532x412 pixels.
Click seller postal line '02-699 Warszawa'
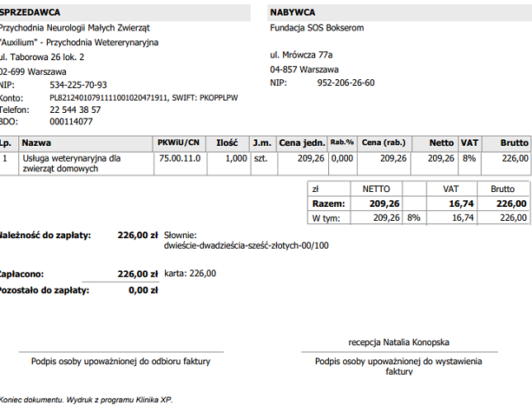[x=33, y=72]
